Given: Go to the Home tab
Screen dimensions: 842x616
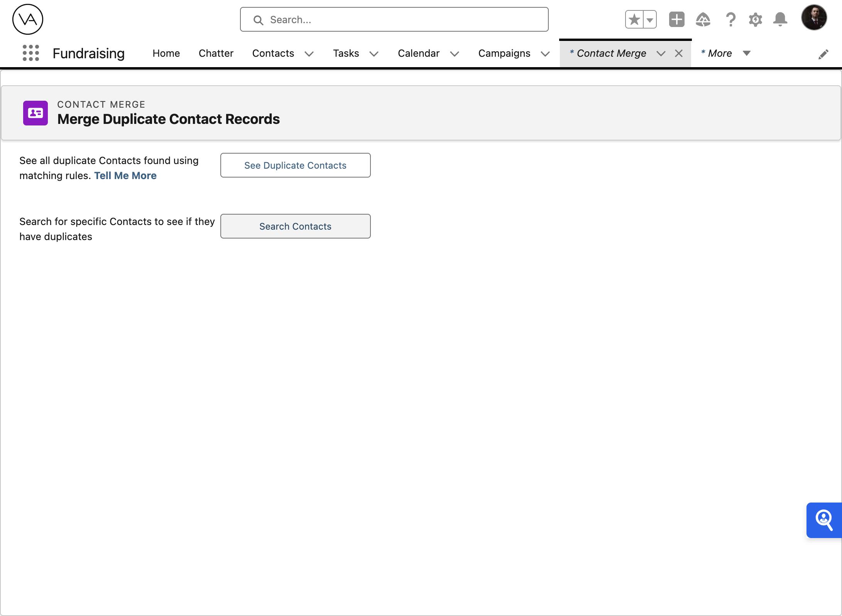Looking at the screenshot, I should pos(166,53).
